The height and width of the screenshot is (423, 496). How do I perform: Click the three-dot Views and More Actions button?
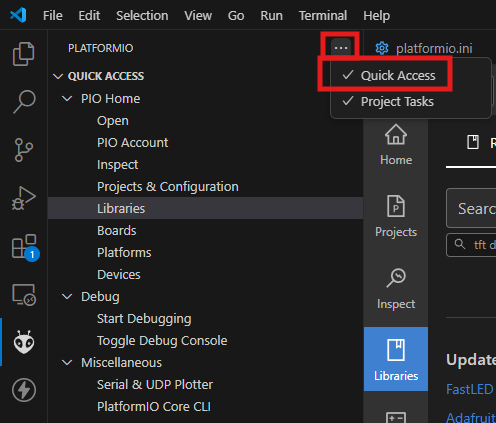(341, 48)
